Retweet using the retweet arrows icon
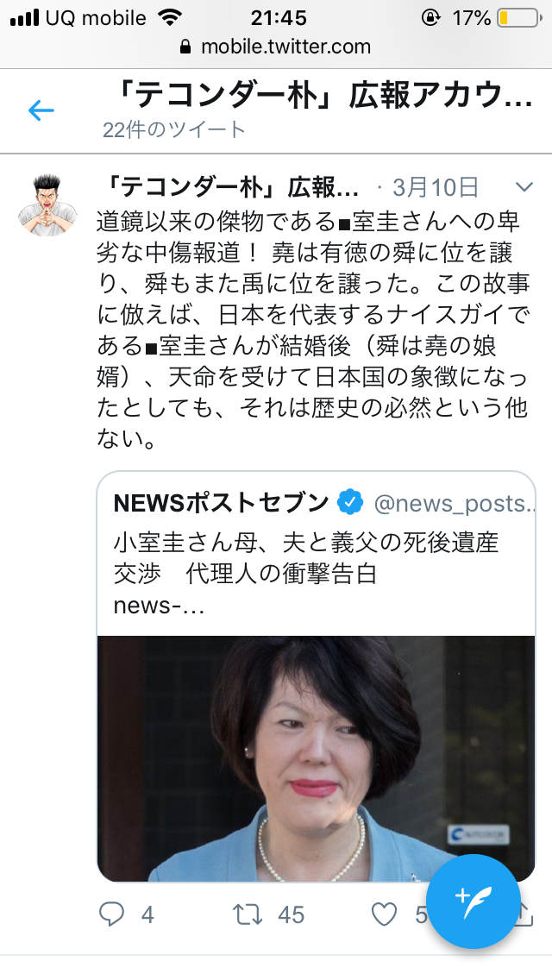The height and width of the screenshot is (980, 552). coord(248,914)
